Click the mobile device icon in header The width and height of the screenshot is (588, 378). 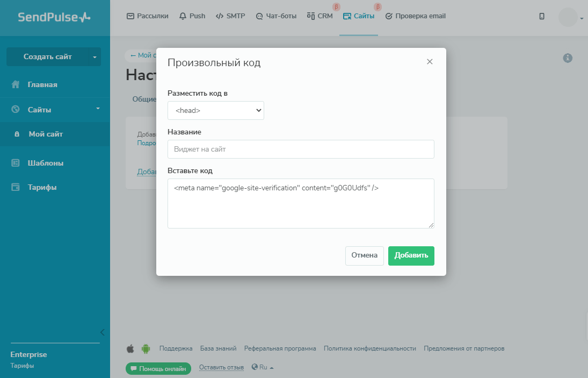(x=542, y=17)
